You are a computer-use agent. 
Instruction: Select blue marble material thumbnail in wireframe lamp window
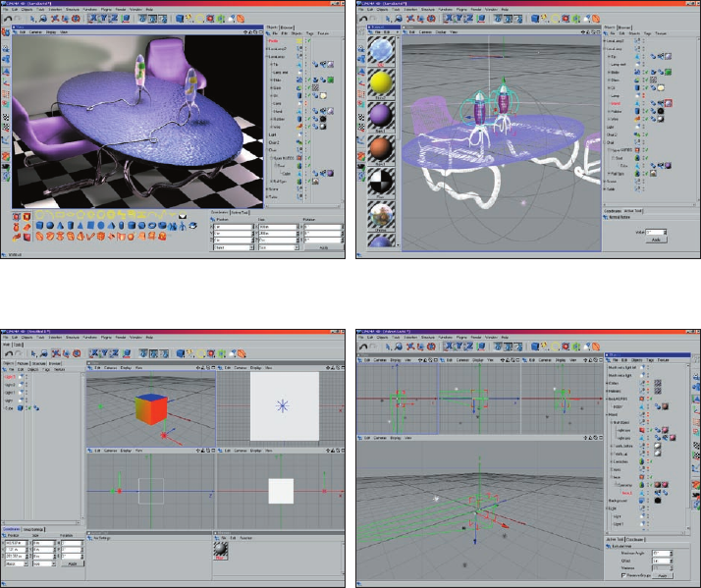click(381, 50)
